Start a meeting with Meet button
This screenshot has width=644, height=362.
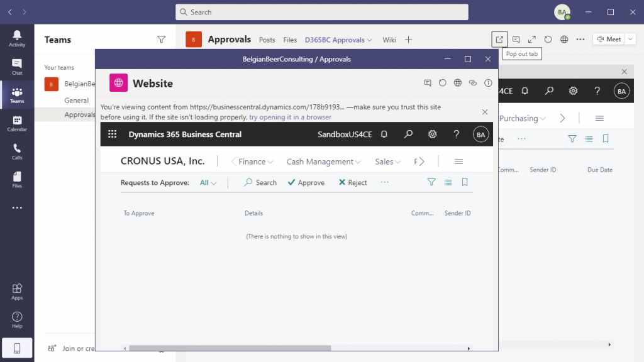coord(609,40)
